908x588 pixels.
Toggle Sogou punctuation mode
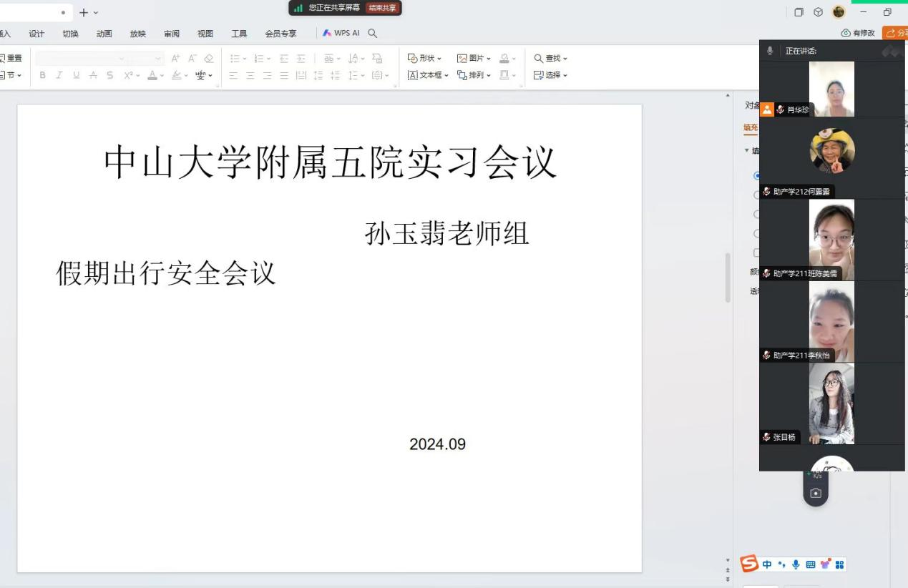coord(781,564)
